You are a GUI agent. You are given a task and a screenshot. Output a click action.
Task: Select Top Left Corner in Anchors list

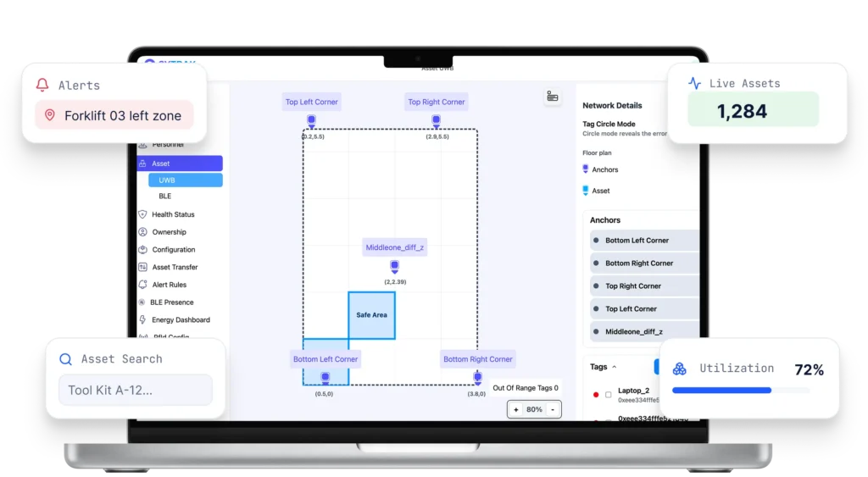(644, 308)
